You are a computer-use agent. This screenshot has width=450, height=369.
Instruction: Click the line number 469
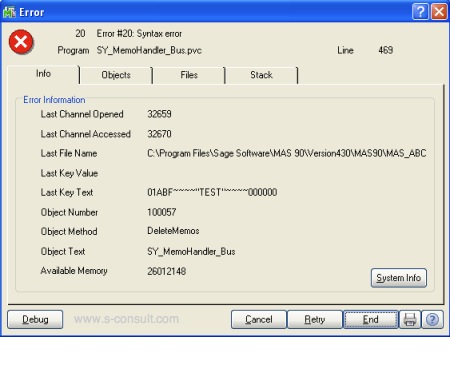point(386,50)
